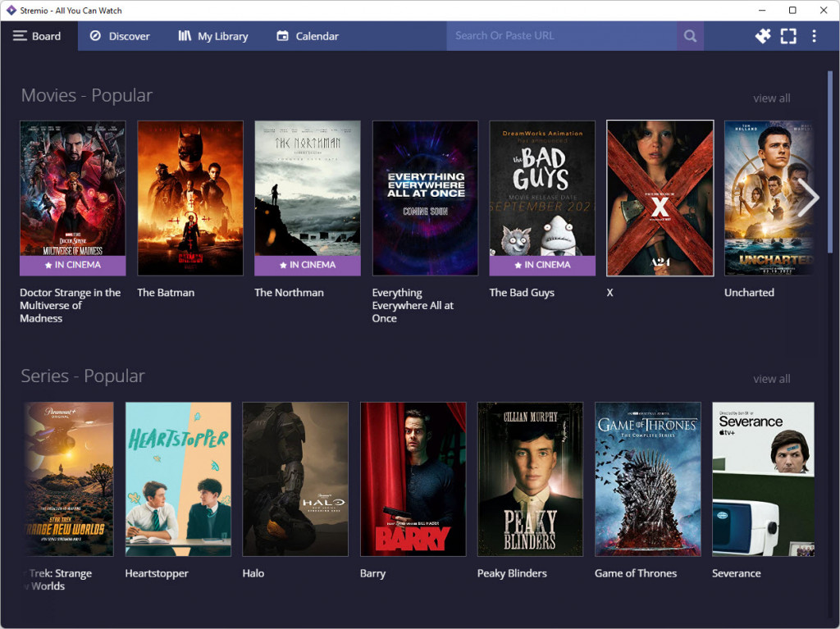Click the title text 'Everything Everywhere All at Once'
This screenshot has width=840, height=629.
point(413,305)
